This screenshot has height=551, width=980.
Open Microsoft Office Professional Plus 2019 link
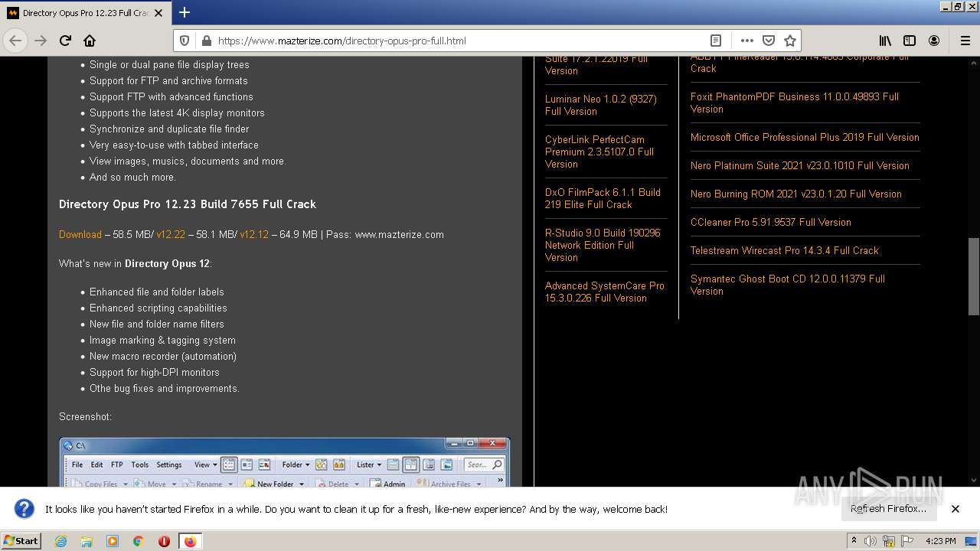pyautogui.click(x=805, y=137)
